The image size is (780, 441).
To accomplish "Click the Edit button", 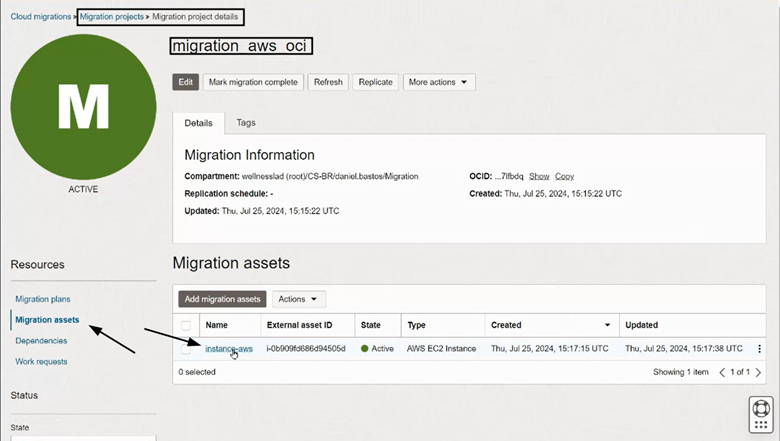I will (185, 82).
